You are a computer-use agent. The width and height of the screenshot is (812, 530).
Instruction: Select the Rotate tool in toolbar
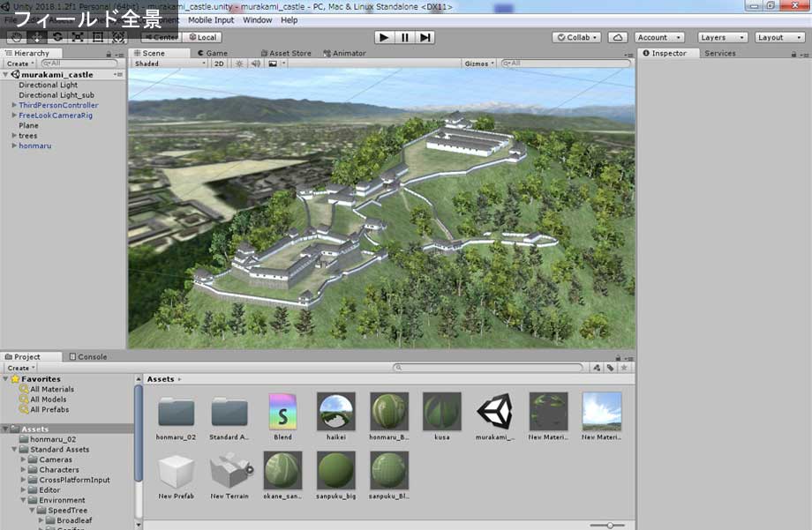click(57, 37)
